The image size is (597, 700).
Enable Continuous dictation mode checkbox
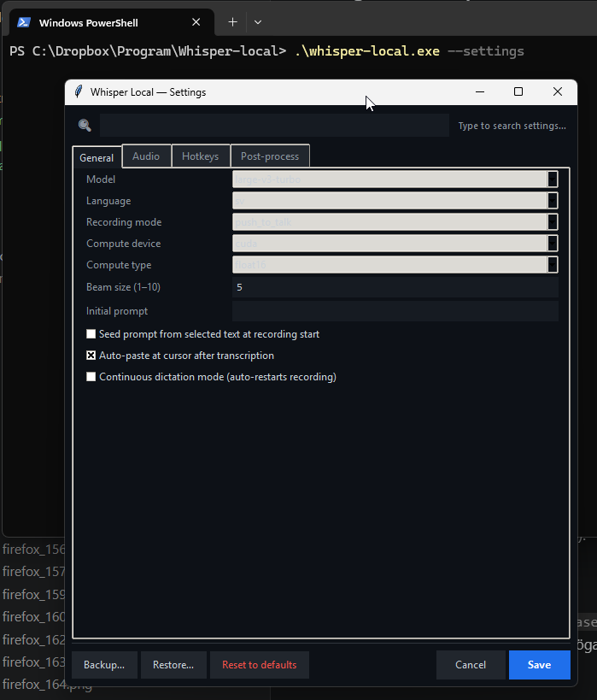(91, 377)
